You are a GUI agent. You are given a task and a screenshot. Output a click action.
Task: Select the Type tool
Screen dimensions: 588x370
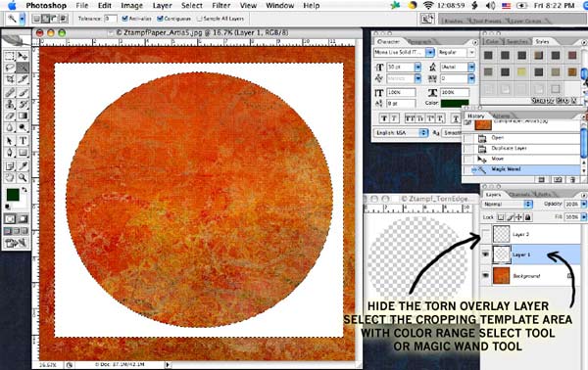click(x=23, y=141)
